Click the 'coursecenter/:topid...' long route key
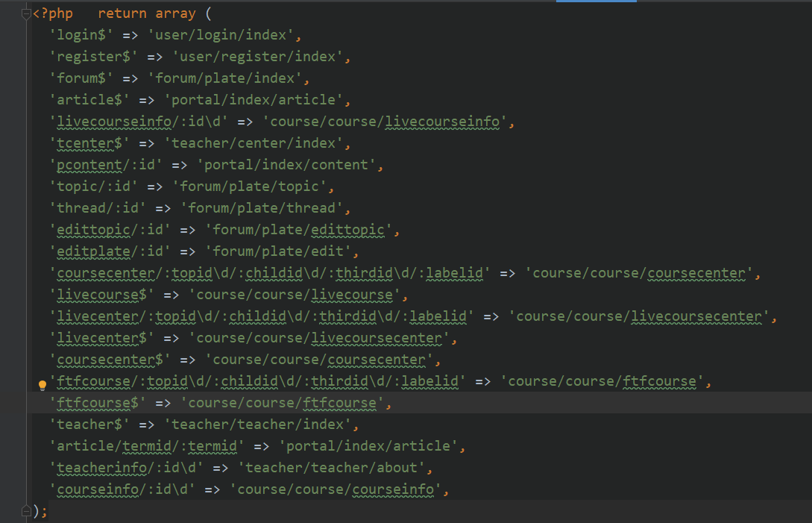 pos(270,273)
